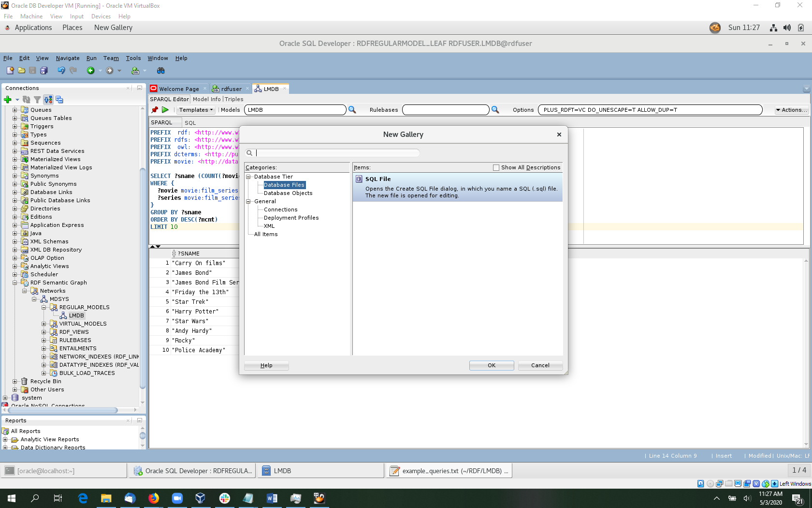
Task: Click the Undo arrow icon in toolbar
Action: (x=61, y=71)
